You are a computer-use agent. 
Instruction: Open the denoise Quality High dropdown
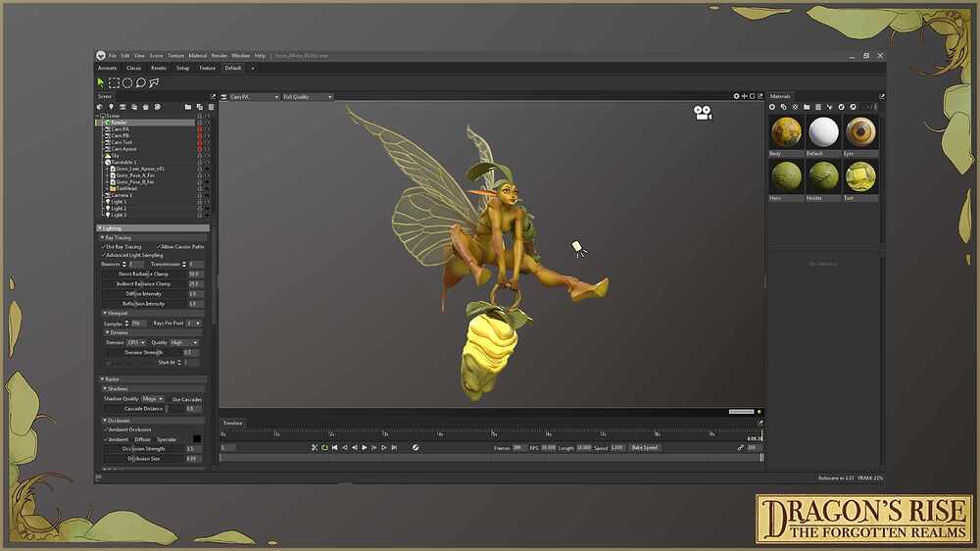[184, 343]
